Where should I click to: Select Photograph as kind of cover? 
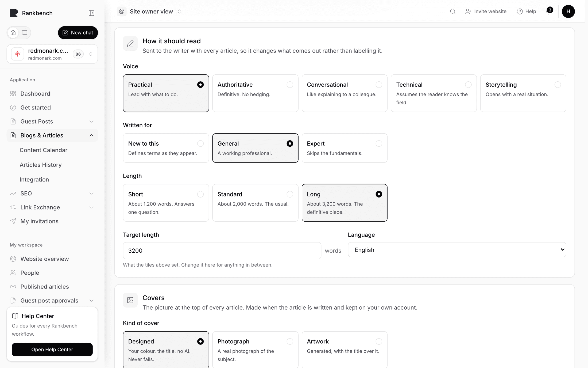click(255, 350)
